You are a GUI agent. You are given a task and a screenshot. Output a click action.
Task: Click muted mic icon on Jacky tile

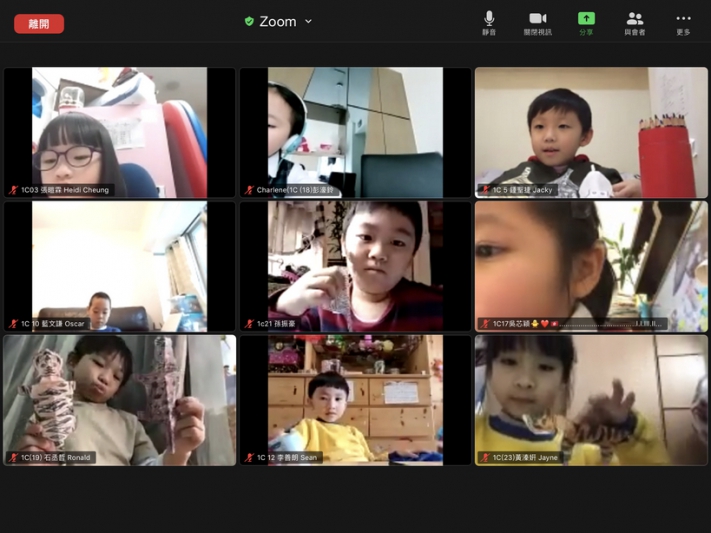(x=485, y=190)
